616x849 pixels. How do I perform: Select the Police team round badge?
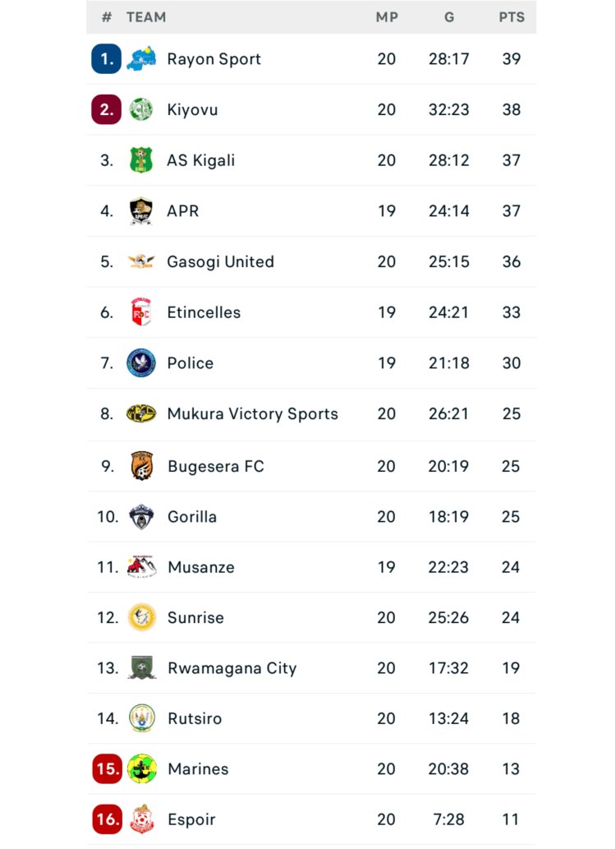coord(141,363)
